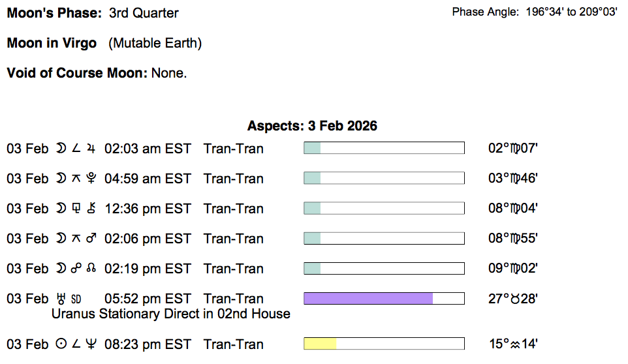Click the North Node glyph at 02:19 pm

[91, 269]
